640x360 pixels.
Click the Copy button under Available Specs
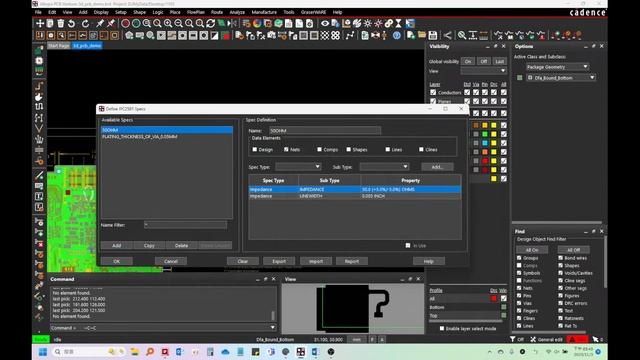click(149, 245)
